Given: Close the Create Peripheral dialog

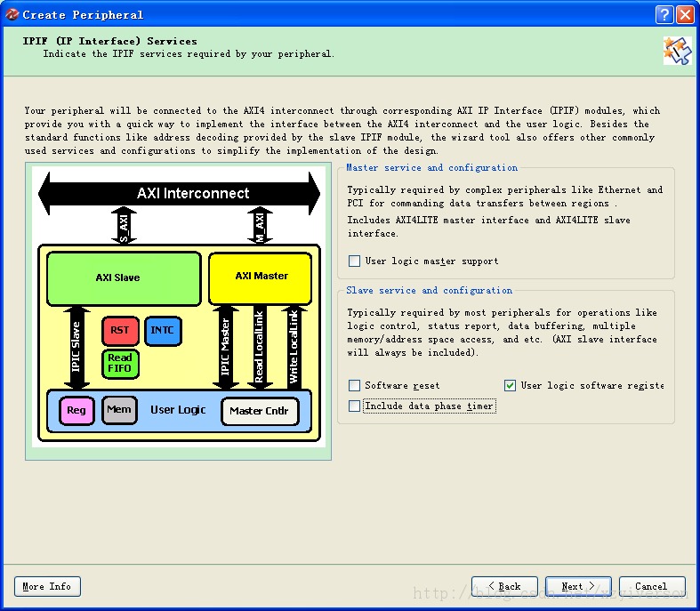Looking at the screenshot, I should click(x=685, y=15).
